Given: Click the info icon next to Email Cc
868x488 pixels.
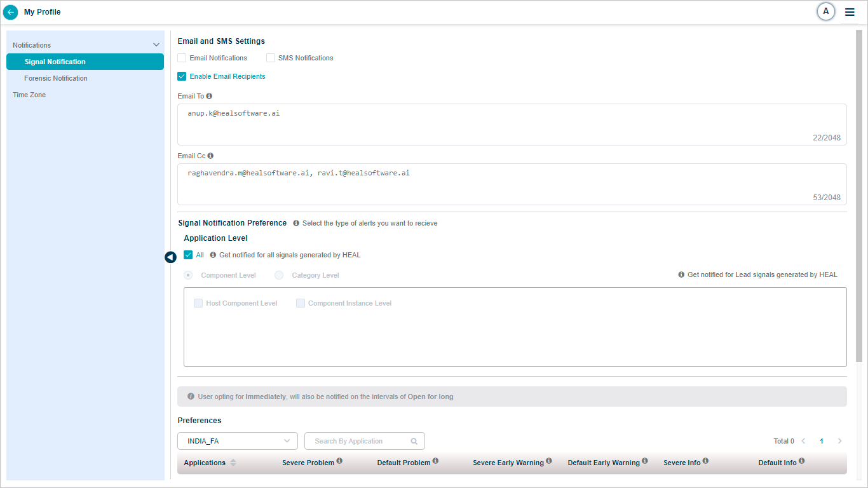Looking at the screenshot, I should tap(210, 156).
